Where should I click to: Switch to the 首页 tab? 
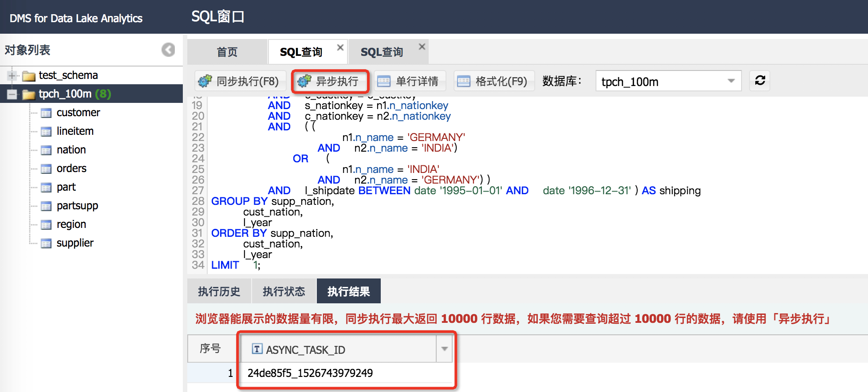tap(227, 52)
